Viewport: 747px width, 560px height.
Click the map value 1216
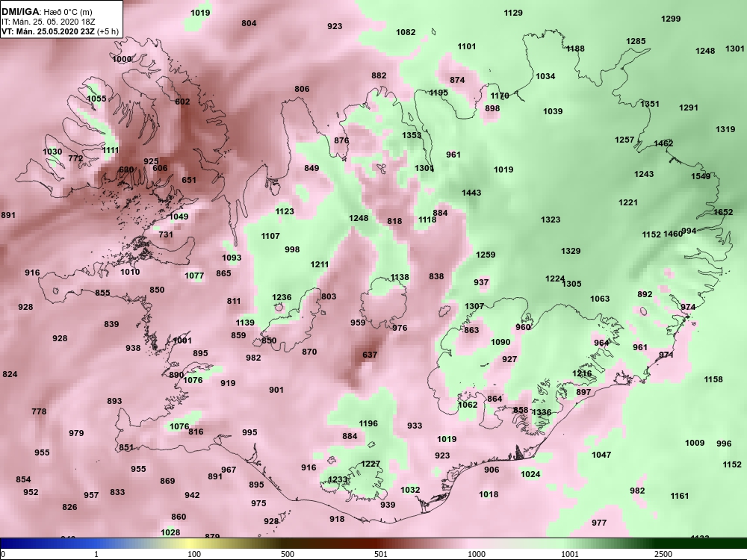(582, 373)
